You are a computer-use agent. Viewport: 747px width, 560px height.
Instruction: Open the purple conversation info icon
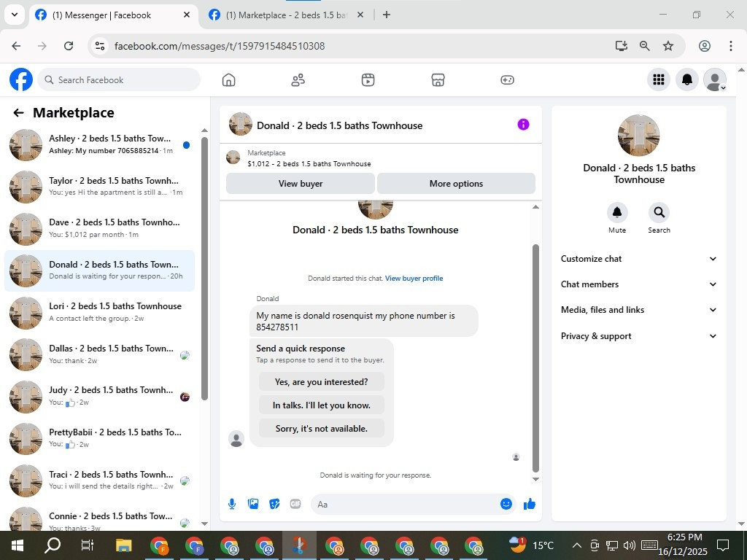point(523,125)
